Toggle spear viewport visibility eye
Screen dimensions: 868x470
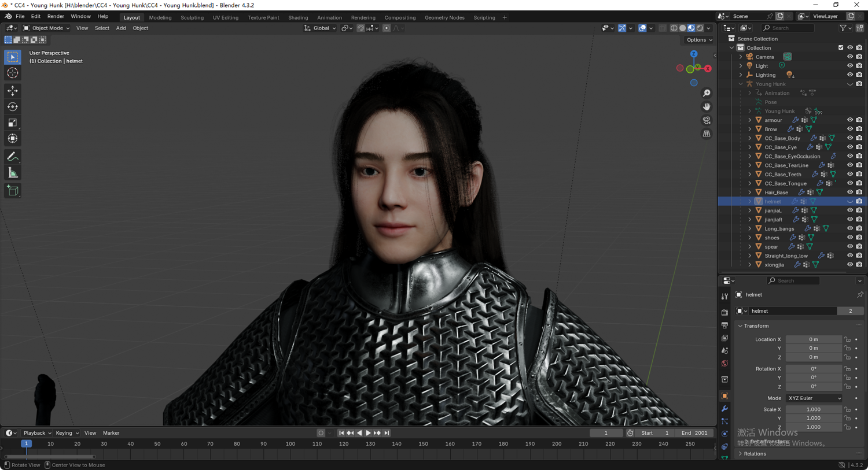click(850, 247)
